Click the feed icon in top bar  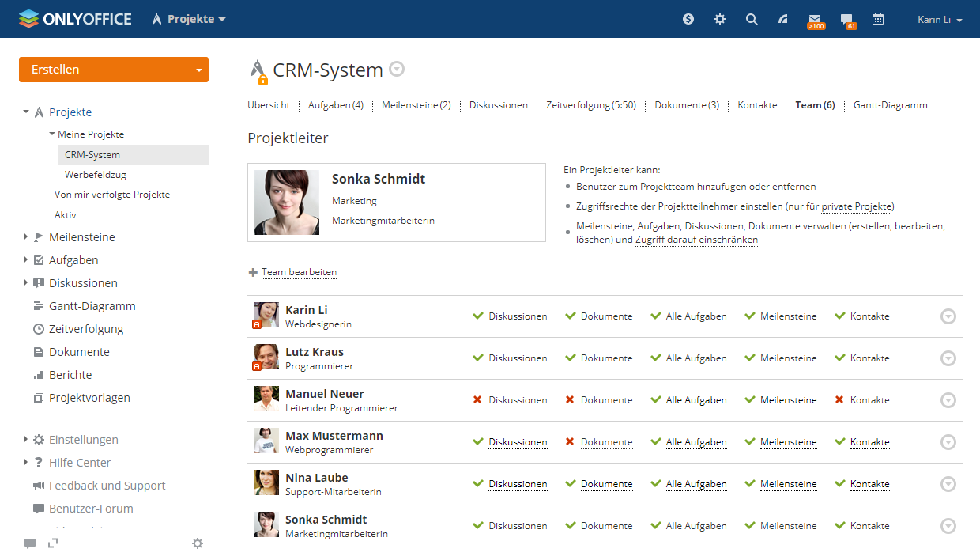click(783, 19)
